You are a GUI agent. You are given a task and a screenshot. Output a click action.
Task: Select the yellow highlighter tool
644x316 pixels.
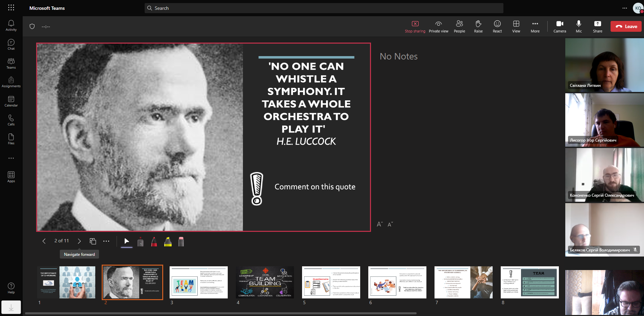(x=168, y=242)
